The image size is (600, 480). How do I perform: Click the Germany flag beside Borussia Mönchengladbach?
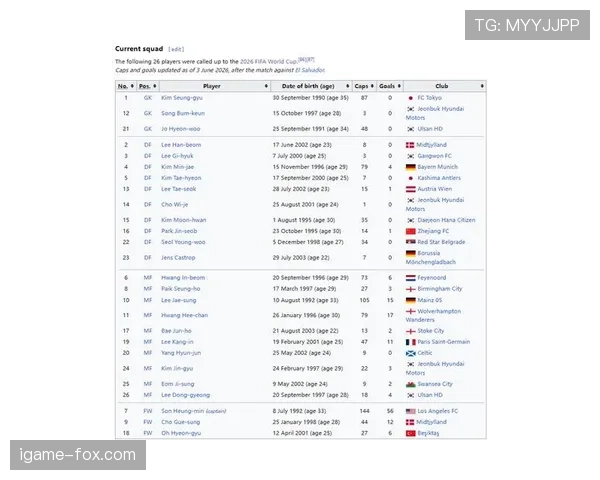410,253
